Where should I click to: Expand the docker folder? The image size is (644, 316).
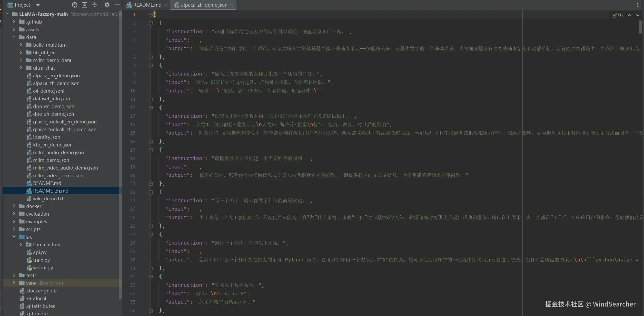[14, 206]
